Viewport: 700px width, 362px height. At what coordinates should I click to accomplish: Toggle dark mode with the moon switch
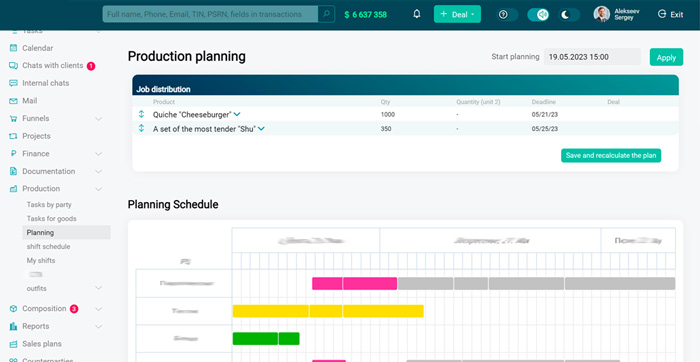tap(569, 15)
